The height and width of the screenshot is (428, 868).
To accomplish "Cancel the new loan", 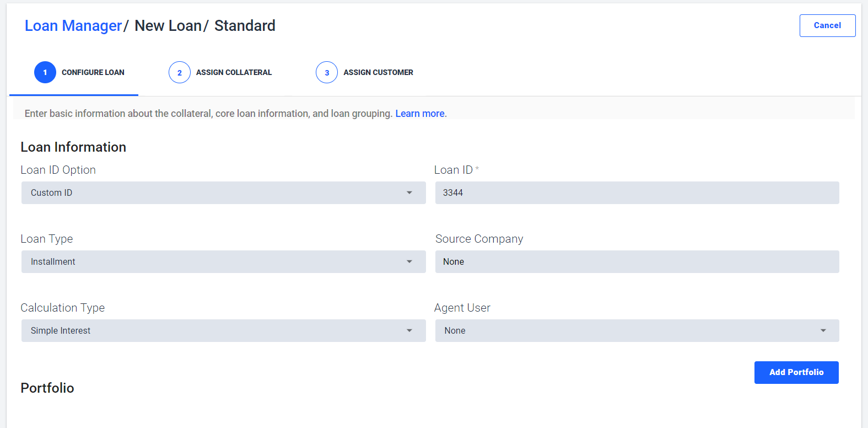I will 827,25.
